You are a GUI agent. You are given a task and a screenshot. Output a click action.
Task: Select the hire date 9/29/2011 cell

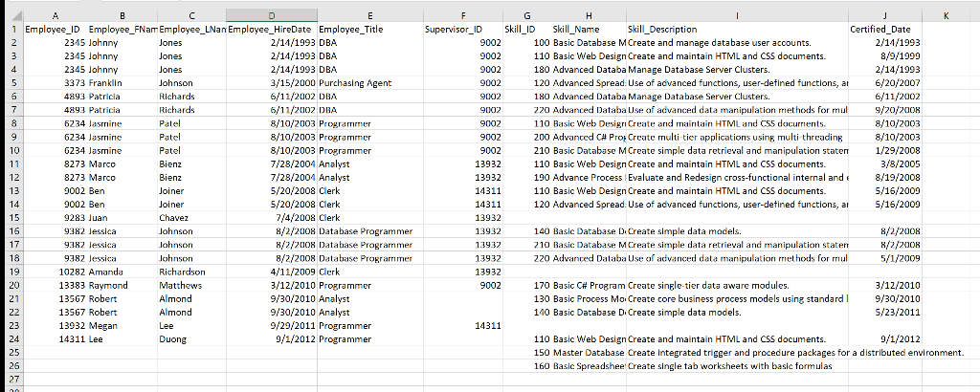click(271, 326)
